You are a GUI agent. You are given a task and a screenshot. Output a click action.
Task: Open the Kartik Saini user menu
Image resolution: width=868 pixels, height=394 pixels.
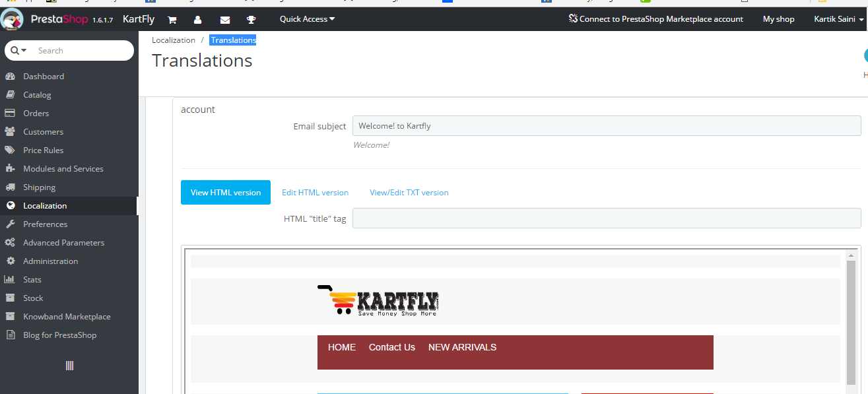tap(839, 19)
